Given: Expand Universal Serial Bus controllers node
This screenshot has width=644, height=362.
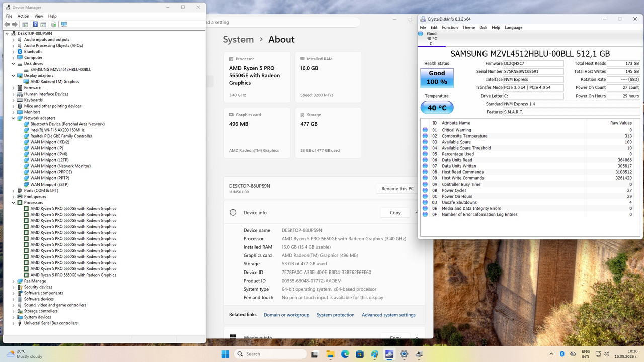Looking at the screenshot, I should pos(14,323).
